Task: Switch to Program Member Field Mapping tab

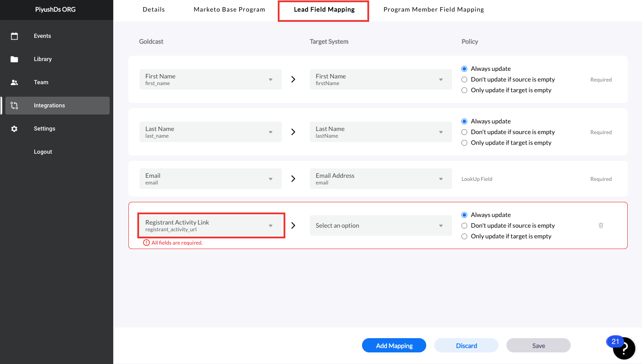Action: click(434, 9)
